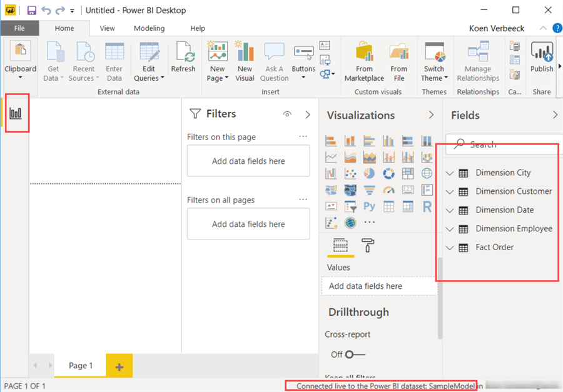
Task: Select the waterfall chart visual
Action: [x=331, y=173]
